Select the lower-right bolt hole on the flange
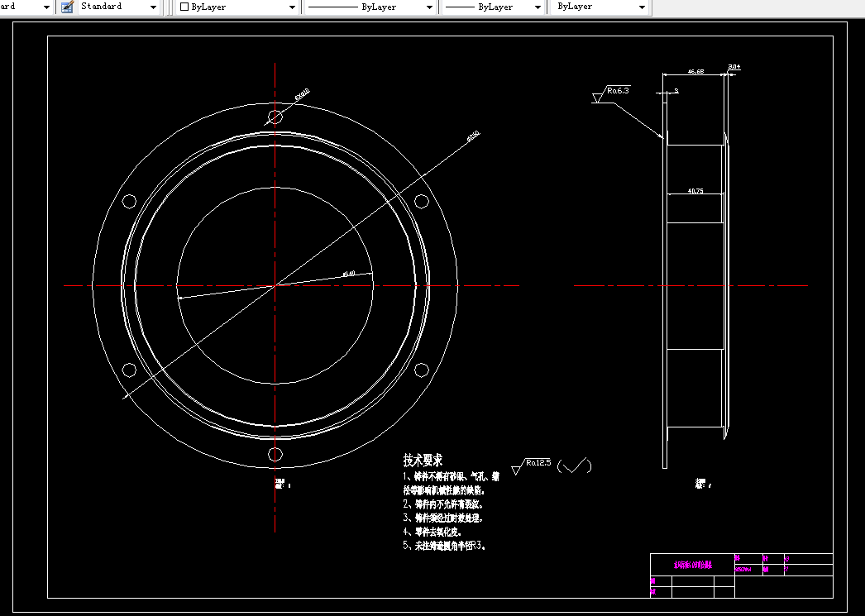Image resolution: width=865 pixels, height=616 pixels. [x=422, y=370]
